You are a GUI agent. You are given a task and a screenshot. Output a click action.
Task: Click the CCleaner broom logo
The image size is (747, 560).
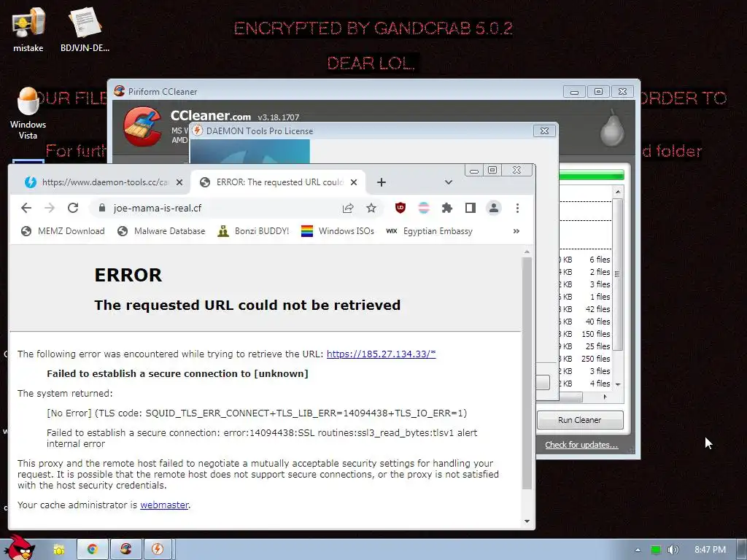point(142,126)
